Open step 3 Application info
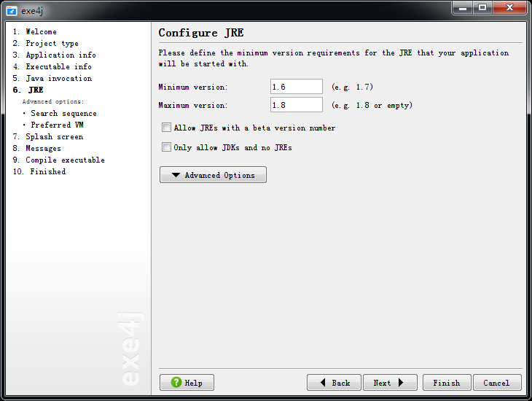Screen dimensions: 532x401 pos(54,55)
